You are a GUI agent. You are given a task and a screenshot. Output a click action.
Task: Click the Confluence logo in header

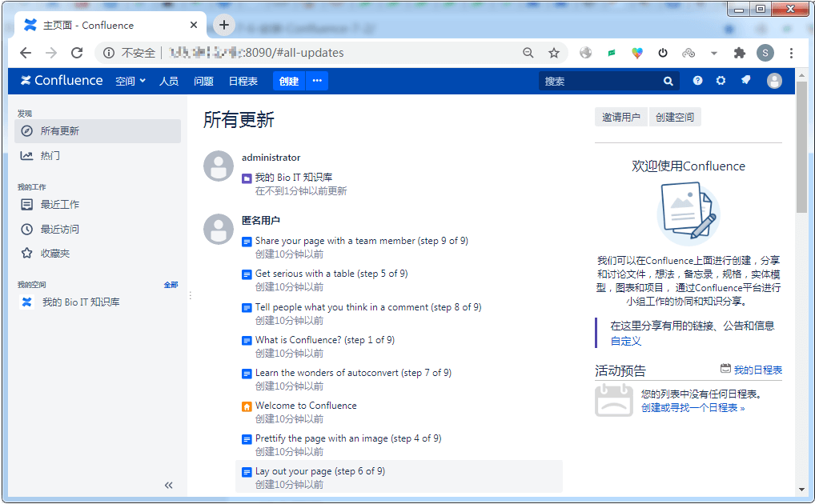click(x=62, y=81)
